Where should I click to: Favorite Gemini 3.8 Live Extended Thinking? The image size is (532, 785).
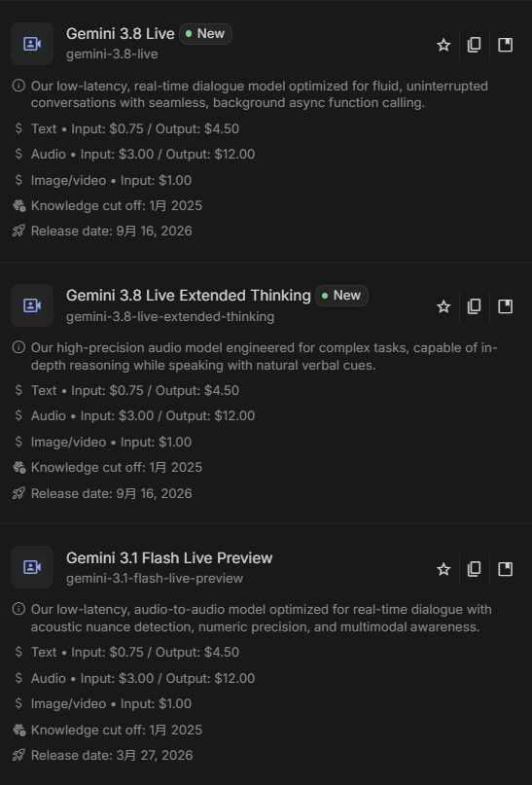pyautogui.click(x=443, y=306)
